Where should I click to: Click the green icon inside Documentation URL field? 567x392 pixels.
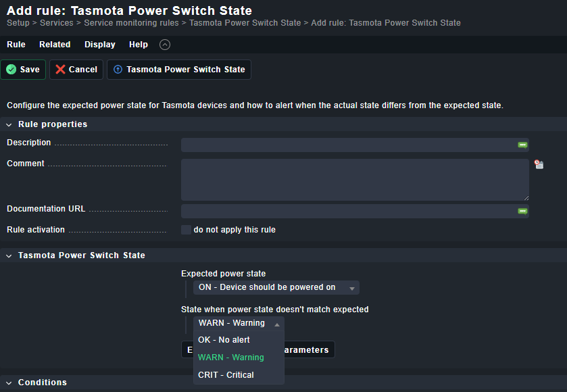coord(522,211)
